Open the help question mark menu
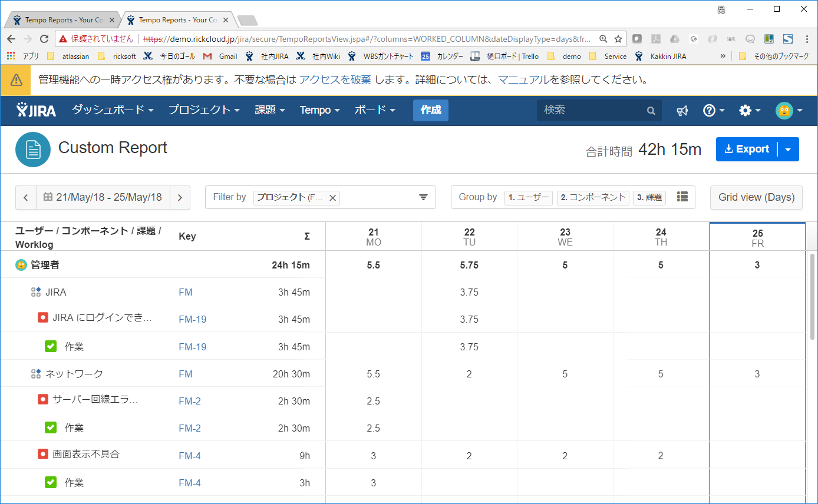 pyautogui.click(x=713, y=110)
